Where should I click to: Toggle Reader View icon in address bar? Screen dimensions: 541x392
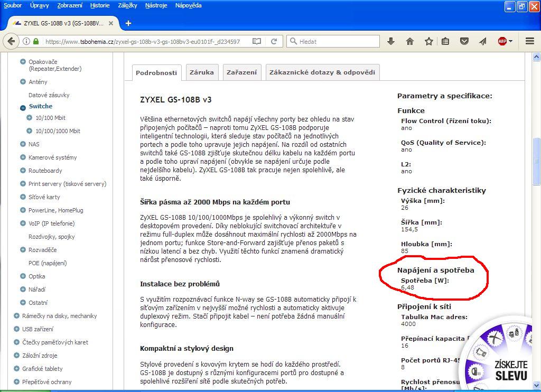coord(257,41)
